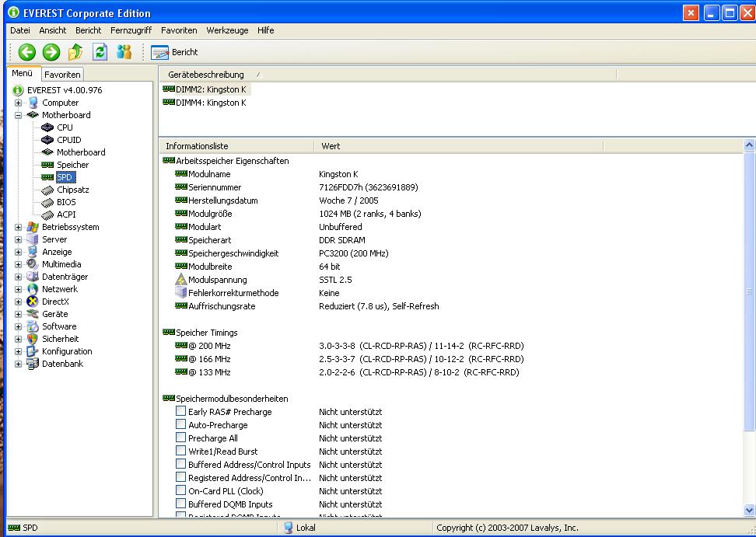Click the up-level arrow toolbar icon
Screen dimensions: 756x537
(x=75, y=52)
